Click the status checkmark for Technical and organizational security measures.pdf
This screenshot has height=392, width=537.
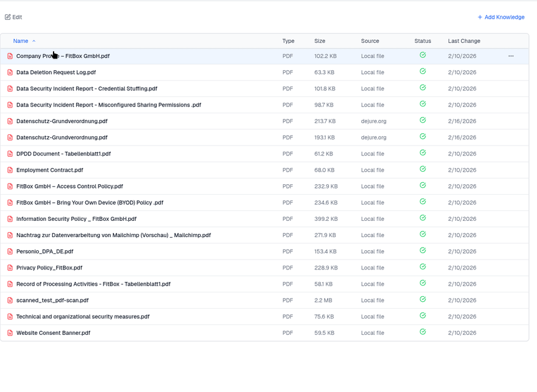pyautogui.click(x=422, y=315)
